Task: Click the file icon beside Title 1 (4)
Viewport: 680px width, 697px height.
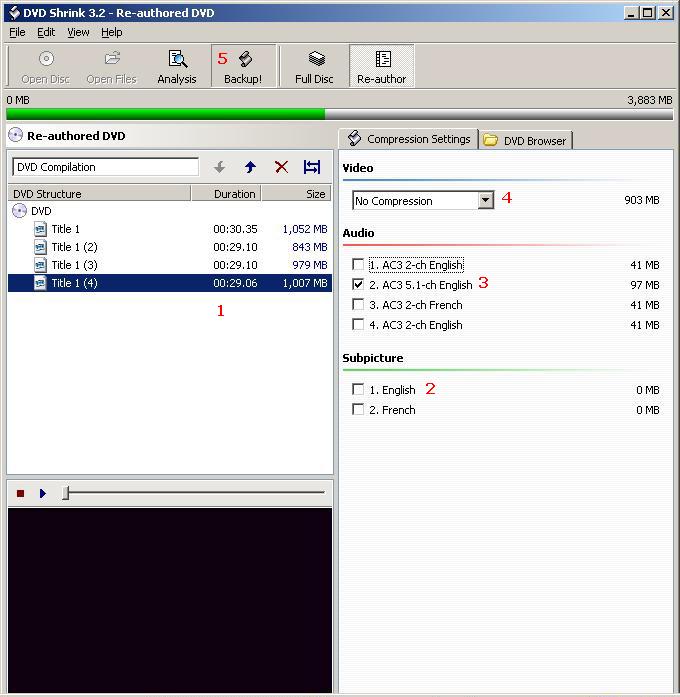Action: (40, 283)
